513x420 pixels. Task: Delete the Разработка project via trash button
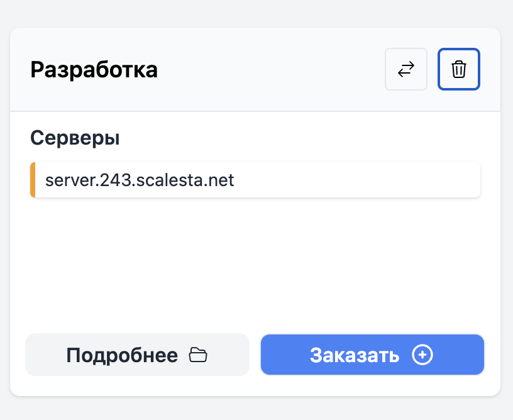point(459,69)
